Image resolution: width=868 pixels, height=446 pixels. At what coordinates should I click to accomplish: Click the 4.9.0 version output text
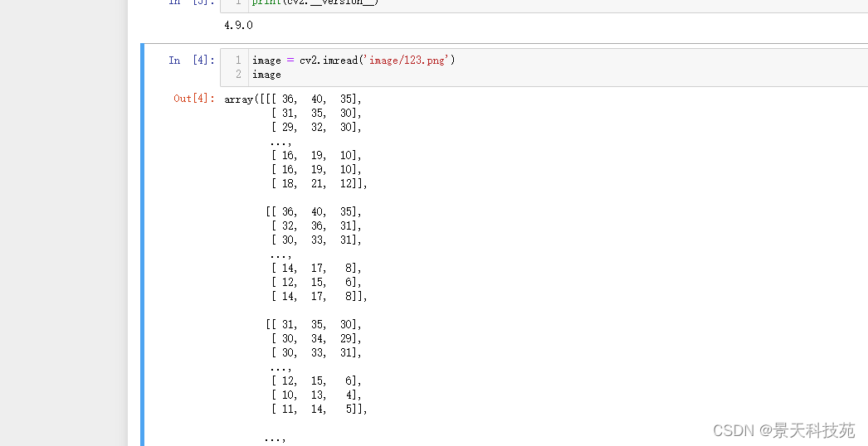[238, 26]
